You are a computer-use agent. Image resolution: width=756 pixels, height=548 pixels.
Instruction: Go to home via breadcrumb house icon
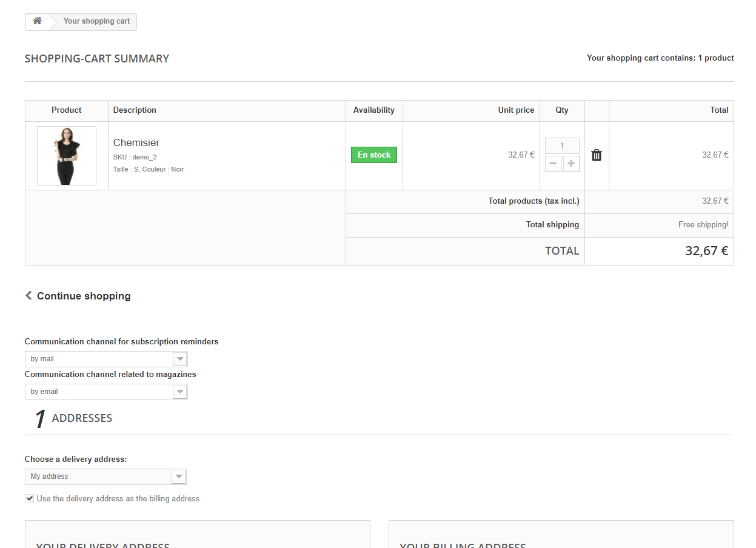pyautogui.click(x=37, y=21)
